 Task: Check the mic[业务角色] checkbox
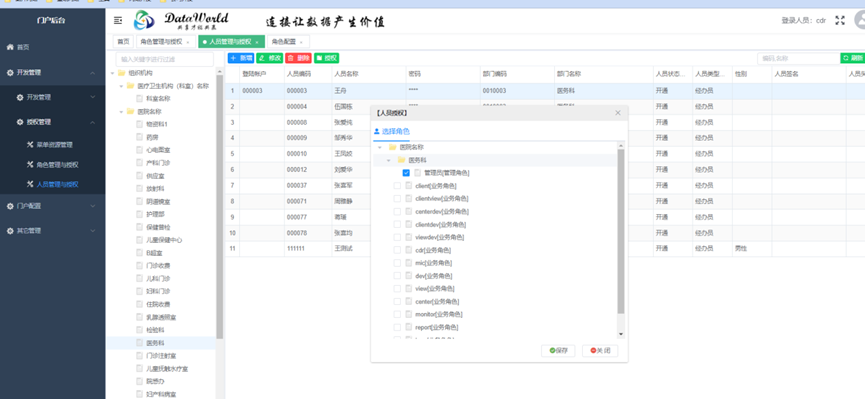point(397,263)
